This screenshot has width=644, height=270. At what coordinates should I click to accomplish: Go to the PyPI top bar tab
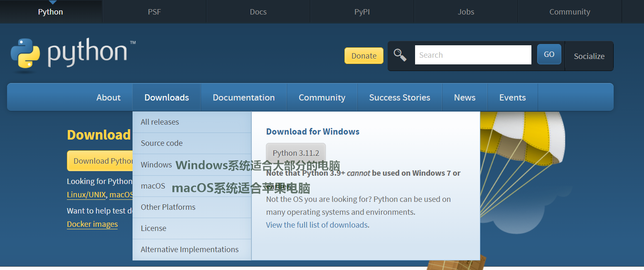pyautogui.click(x=362, y=12)
